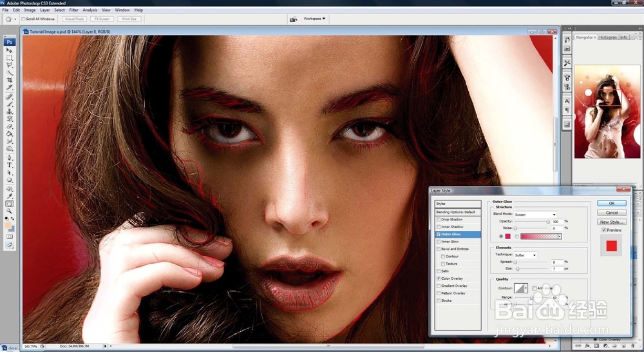Click the Print Size button
The image size is (644, 352).
(129, 19)
